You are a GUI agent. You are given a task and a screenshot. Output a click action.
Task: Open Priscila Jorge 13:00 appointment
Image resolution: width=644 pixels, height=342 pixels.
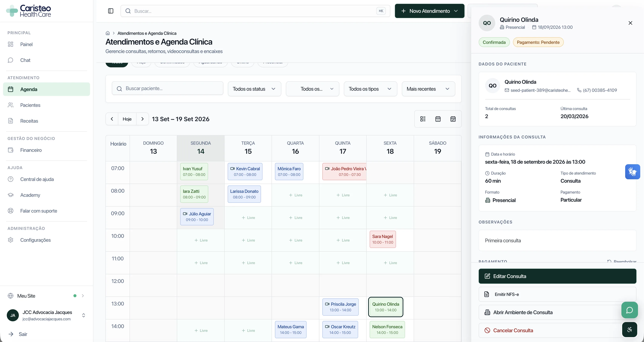click(340, 307)
